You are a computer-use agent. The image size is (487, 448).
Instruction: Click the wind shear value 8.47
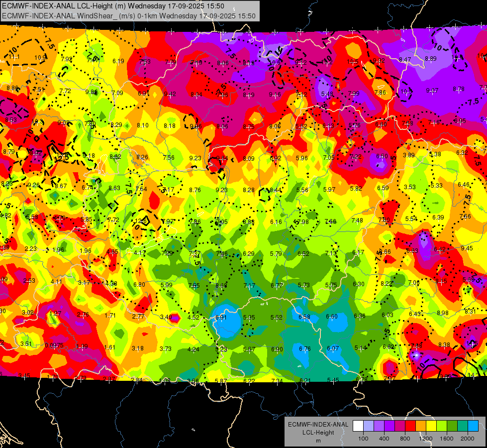[405, 59]
